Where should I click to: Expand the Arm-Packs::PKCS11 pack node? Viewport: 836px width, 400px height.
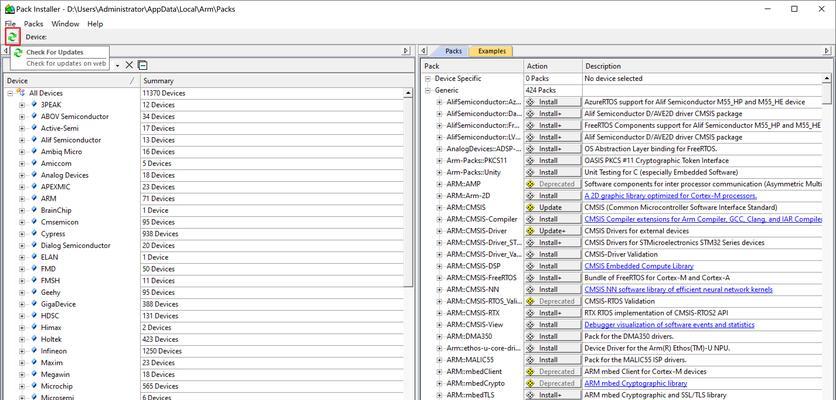click(439, 161)
